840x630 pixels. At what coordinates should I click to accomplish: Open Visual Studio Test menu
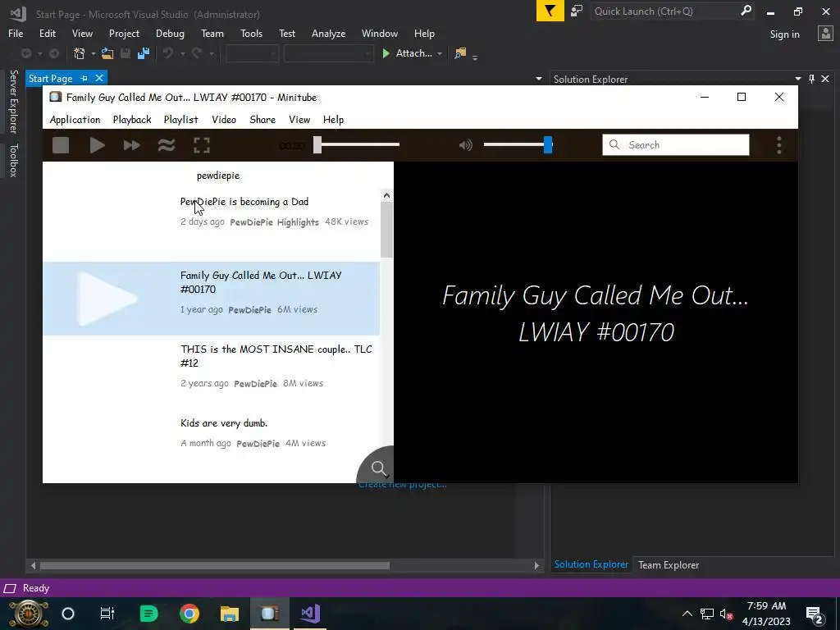click(286, 33)
